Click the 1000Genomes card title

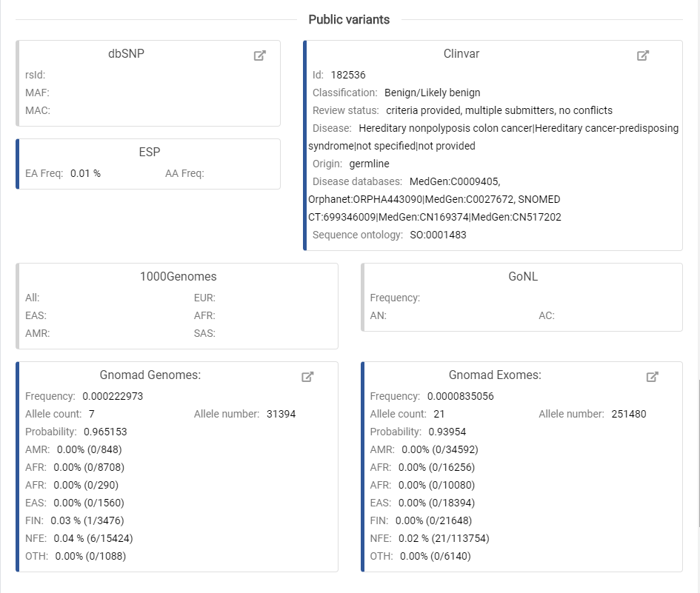point(178,277)
